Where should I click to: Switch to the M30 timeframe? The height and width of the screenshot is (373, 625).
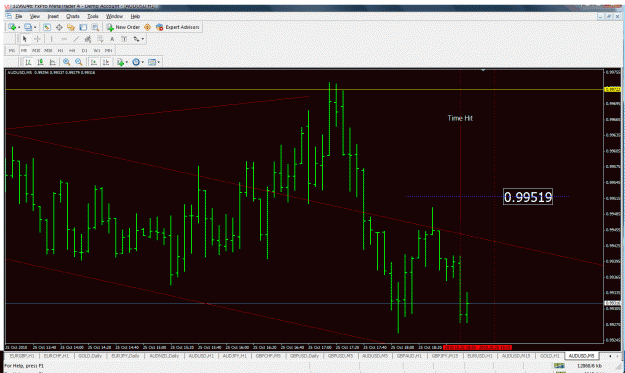[48, 50]
